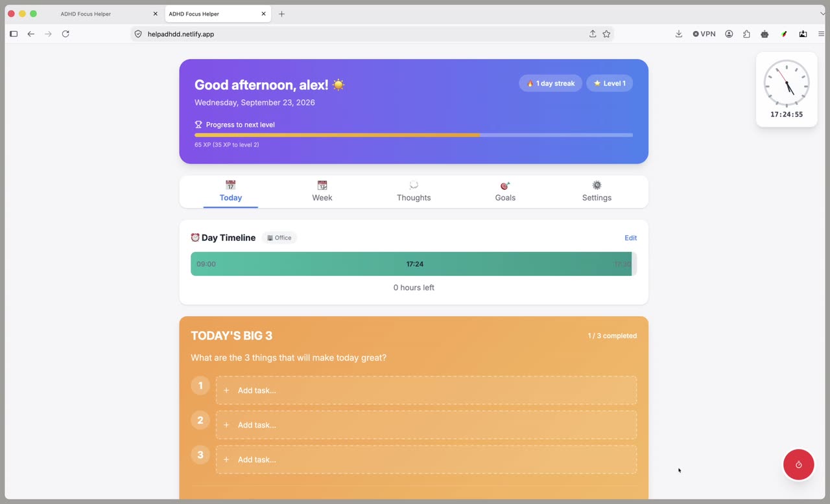Reload the page with the refresh icon
This screenshot has height=504, width=830.
(x=65, y=34)
